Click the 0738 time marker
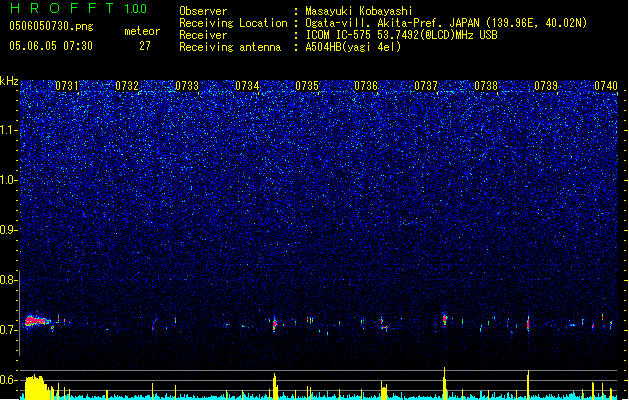629x400 pixels. [486, 86]
